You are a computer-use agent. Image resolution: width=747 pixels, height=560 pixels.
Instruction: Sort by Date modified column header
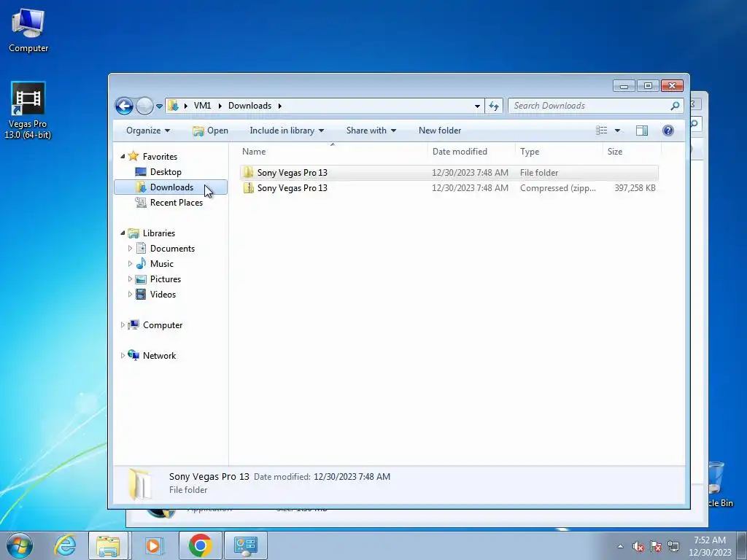[x=471, y=152]
